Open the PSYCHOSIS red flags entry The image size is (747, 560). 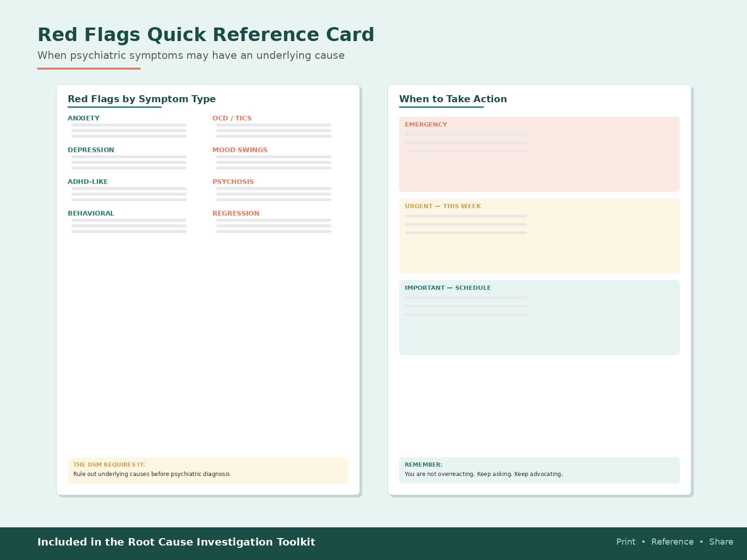point(233,182)
